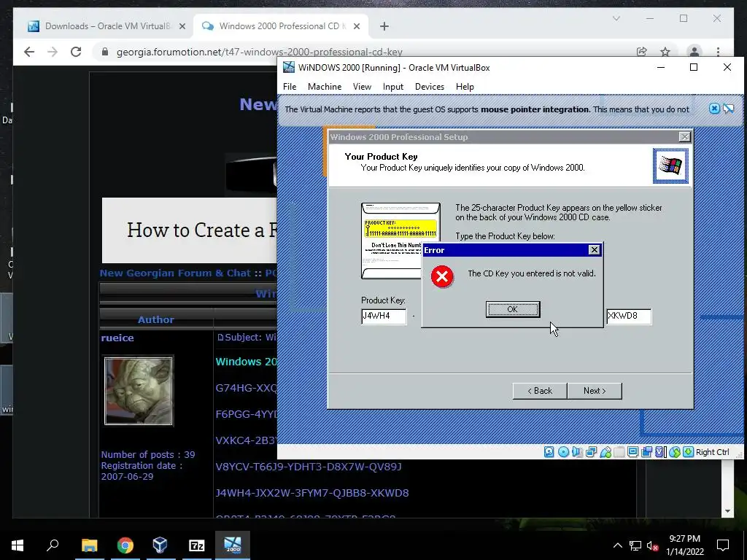This screenshot has height=560, width=747.
Task: Click the New Georgian Forum & Chat link
Action: click(x=175, y=273)
